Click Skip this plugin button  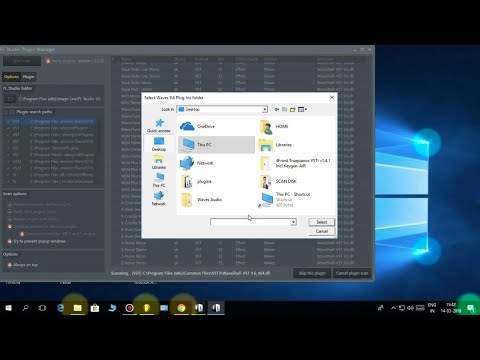(x=312, y=273)
